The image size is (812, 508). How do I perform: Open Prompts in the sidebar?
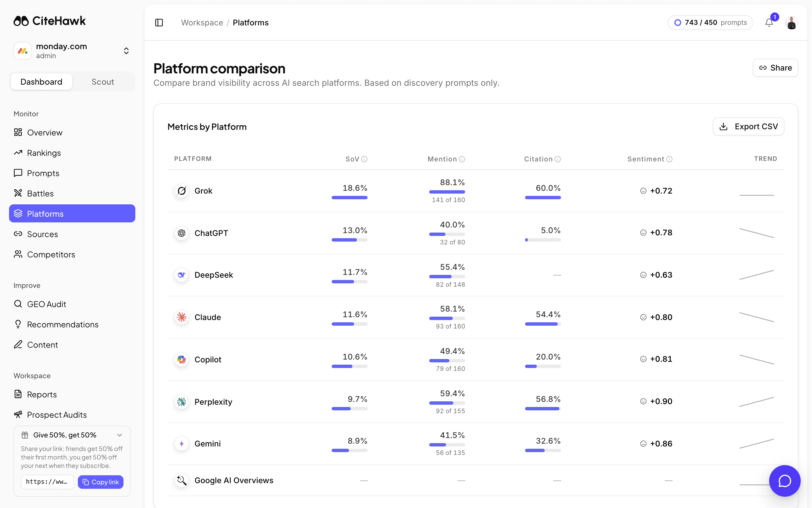click(x=72, y=173)
